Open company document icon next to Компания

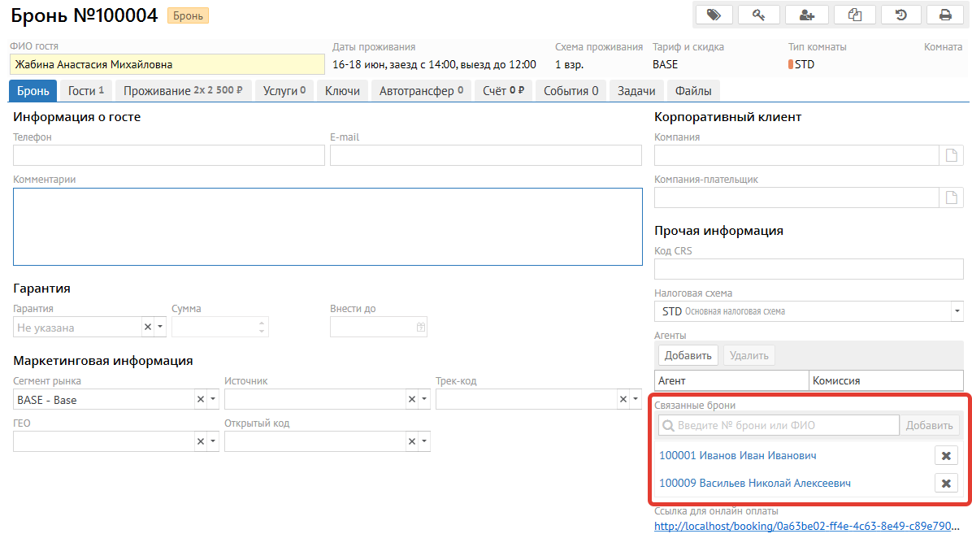(x=952, y=155)
